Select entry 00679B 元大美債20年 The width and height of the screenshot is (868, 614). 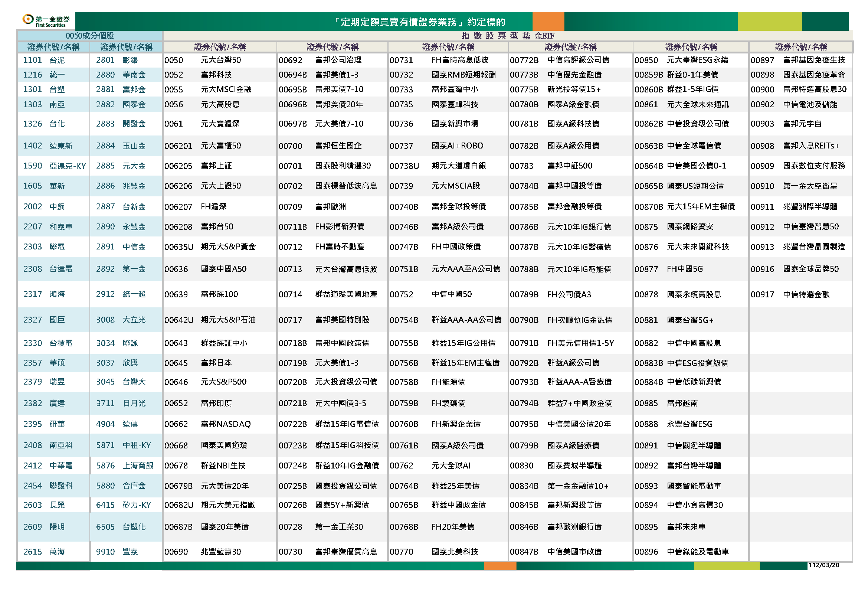207,486
